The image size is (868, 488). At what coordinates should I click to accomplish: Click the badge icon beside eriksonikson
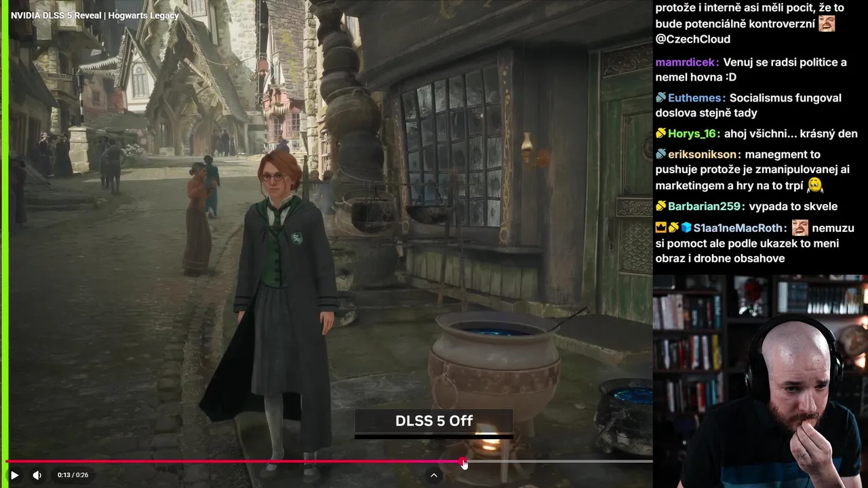pyautogui.click(x=661, y=154)
